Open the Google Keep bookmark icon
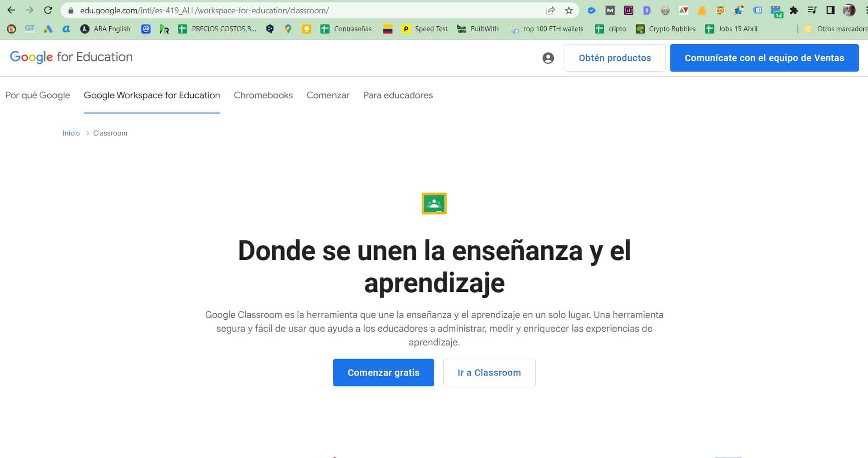 (306, 29)
